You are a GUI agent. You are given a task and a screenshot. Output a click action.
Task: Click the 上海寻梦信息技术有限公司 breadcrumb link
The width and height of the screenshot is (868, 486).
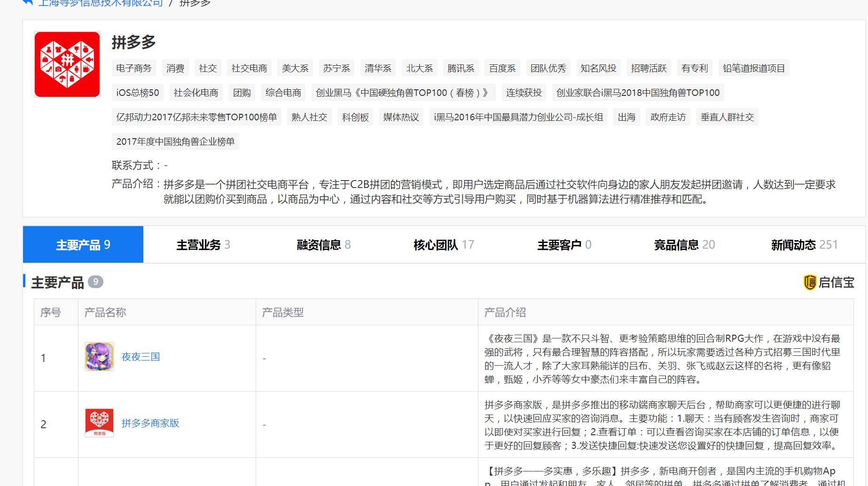[x=101, y=3]
